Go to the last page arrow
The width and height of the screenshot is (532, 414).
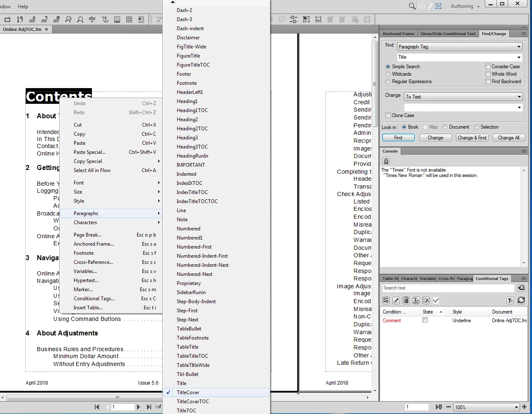click(149, 407)
